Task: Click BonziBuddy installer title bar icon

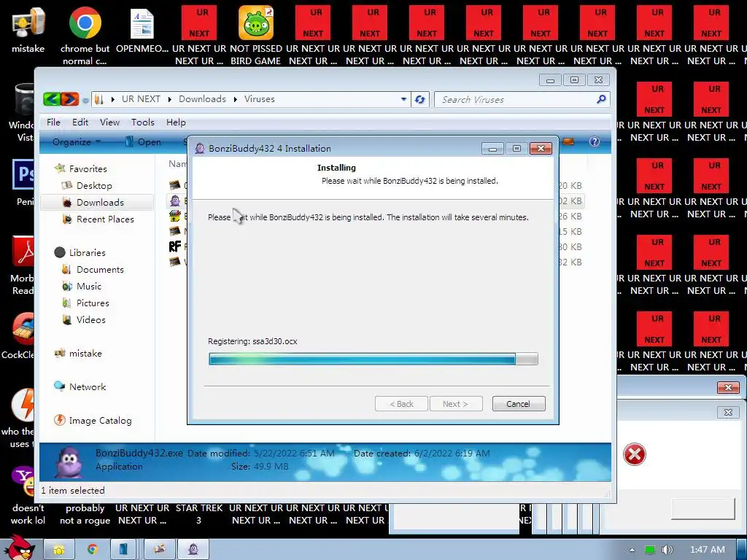Action: (x=200, y=148)
